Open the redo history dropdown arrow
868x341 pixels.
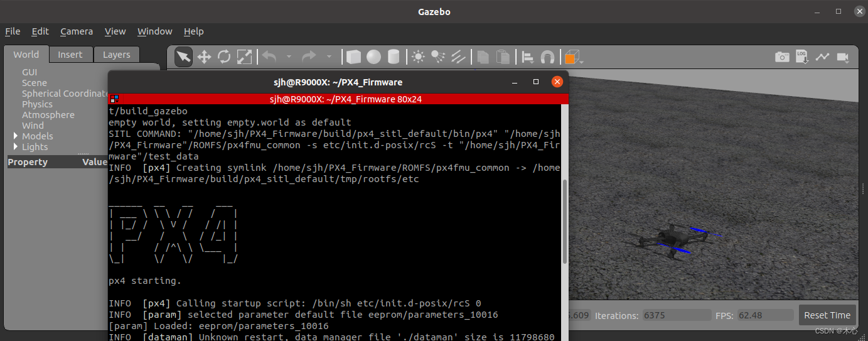[x=328, y=57]
